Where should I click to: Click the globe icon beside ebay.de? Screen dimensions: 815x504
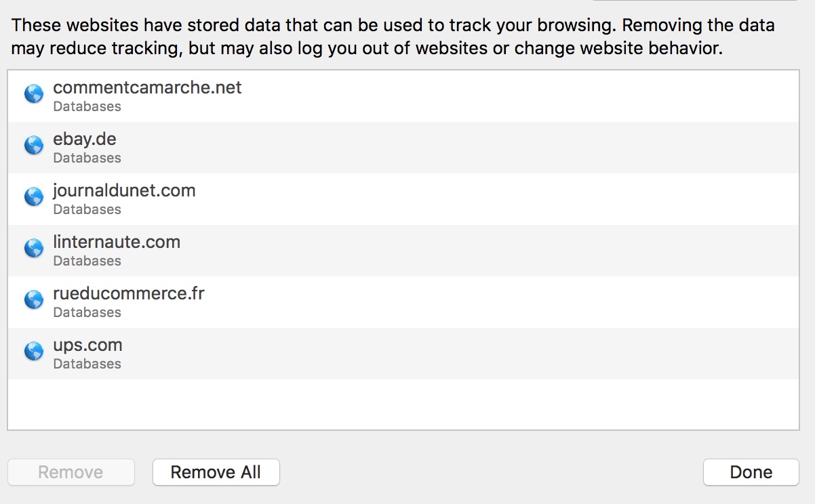click(34, 146)
